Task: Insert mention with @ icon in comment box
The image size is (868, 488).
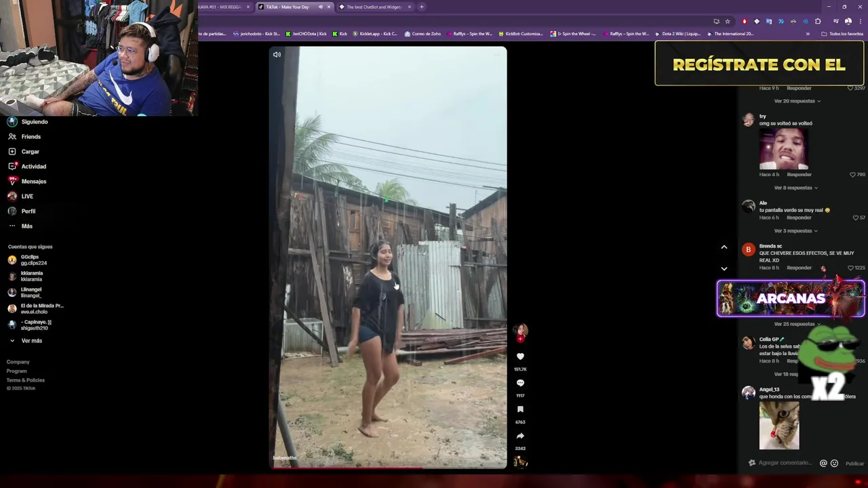Action: point(823,464)
